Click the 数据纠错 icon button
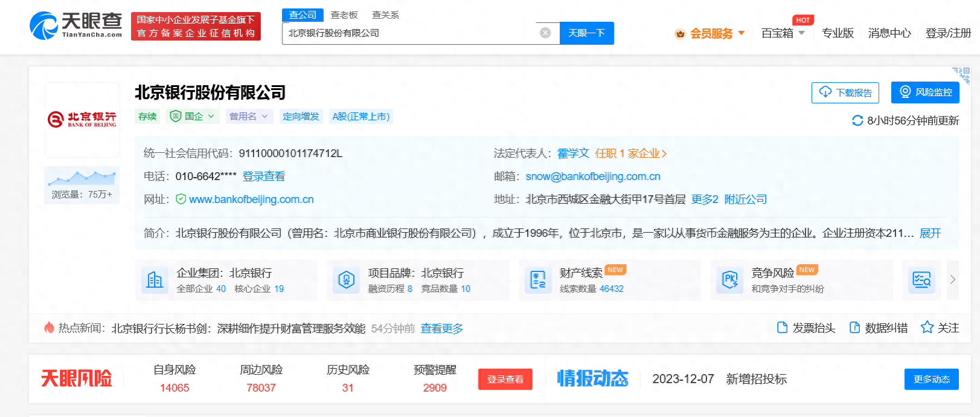Viewport: 980px width, 417px height. click(x=878, y=328)
